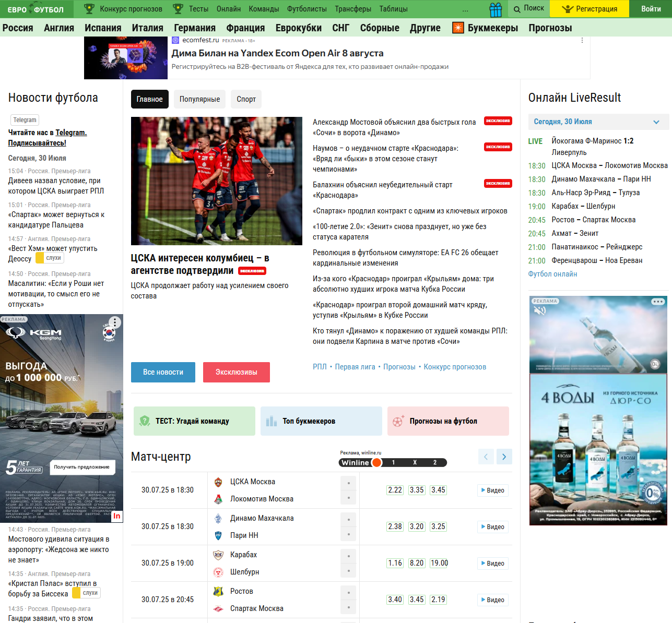Open the Россия section in navigation
This screenshot has width=672, height=623.
click(x=18, y=28)
